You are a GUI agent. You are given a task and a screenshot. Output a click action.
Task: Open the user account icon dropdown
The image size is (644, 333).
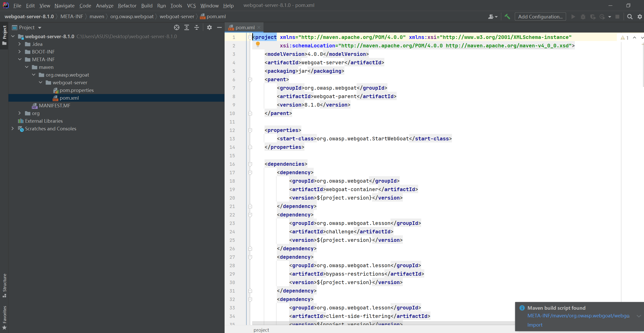(x=493, y=17)
